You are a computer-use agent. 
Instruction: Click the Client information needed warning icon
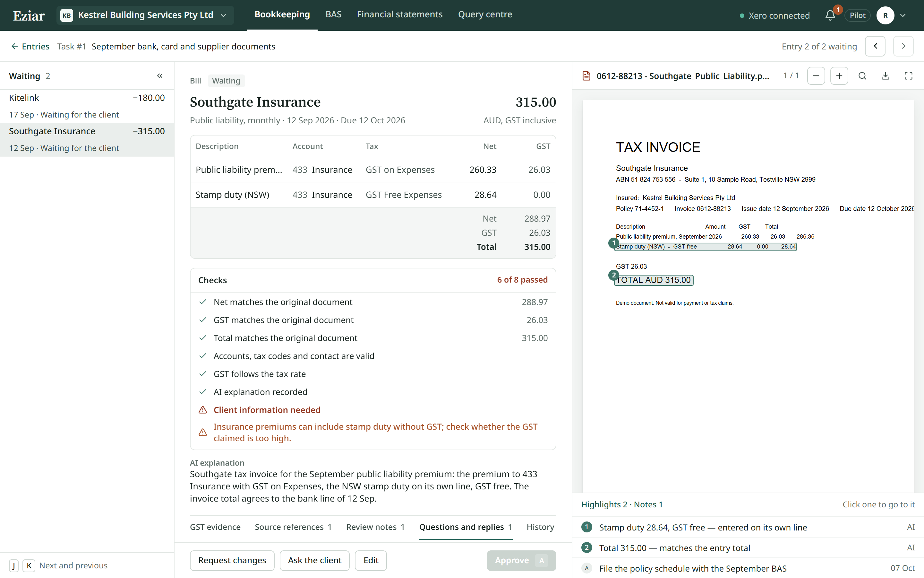tap(203, 410)
